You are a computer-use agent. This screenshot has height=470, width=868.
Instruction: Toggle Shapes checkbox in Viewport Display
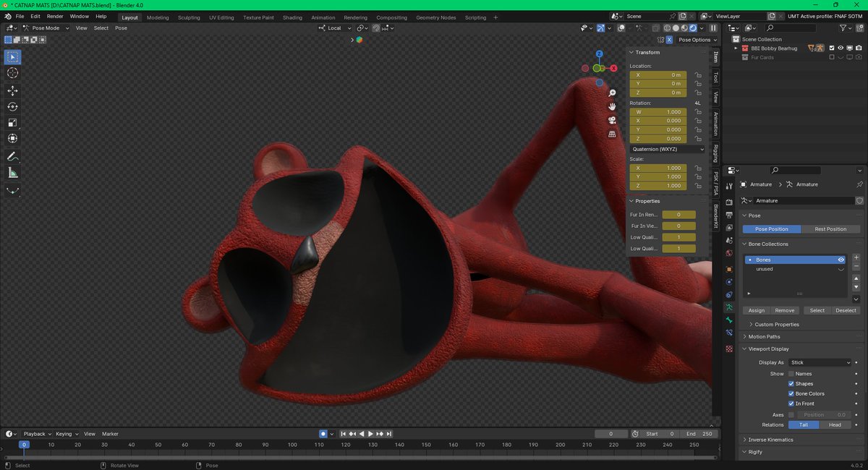[791, 383]
